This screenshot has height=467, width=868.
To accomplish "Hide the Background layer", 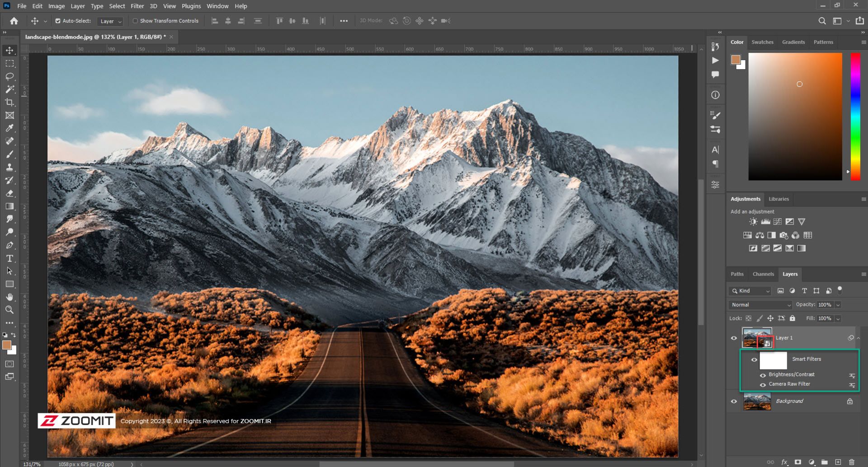I will pyautogui.click(x=734, y=402).
